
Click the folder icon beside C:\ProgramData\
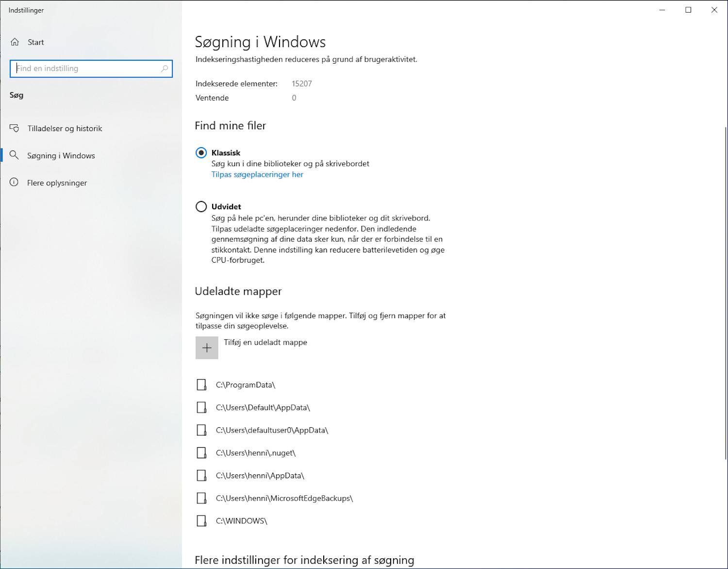click(201, 385)
